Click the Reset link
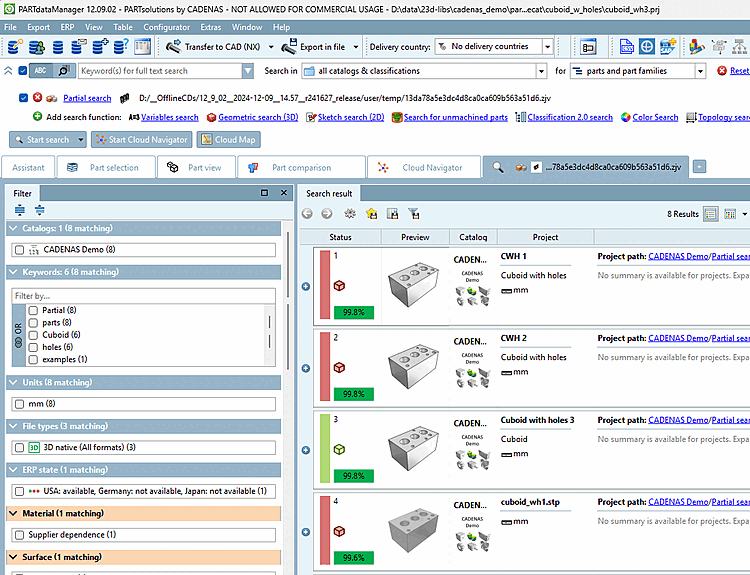 739,71
